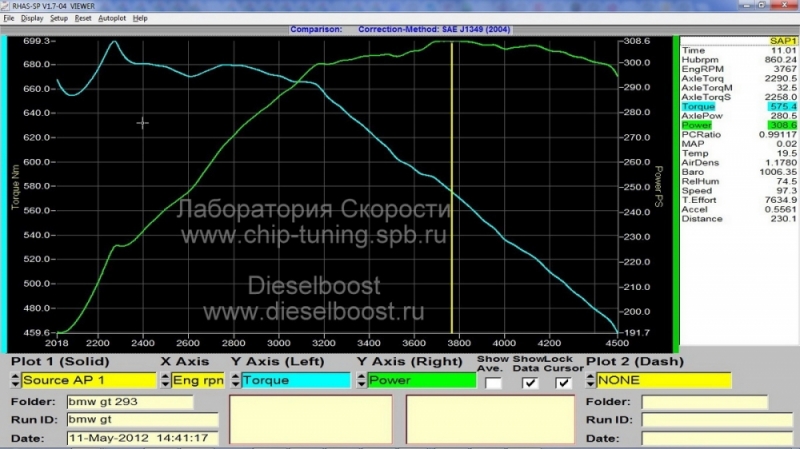Click the Plot 1 Run ID field 'bmw gt'

coord(142,419)
